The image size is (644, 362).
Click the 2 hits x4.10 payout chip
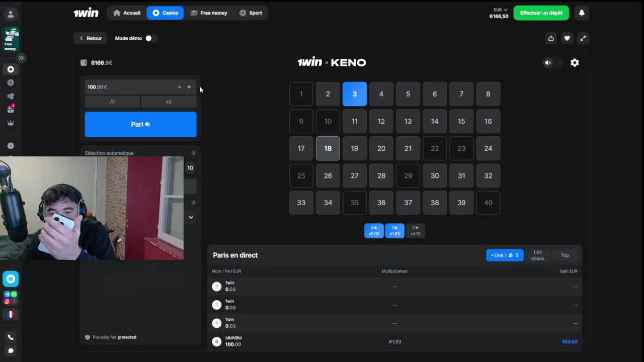[x=415, y=231]
